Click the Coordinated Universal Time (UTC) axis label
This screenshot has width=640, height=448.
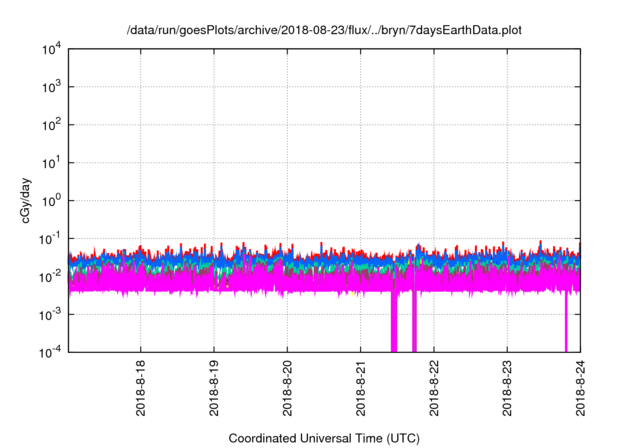pos(324,438)
